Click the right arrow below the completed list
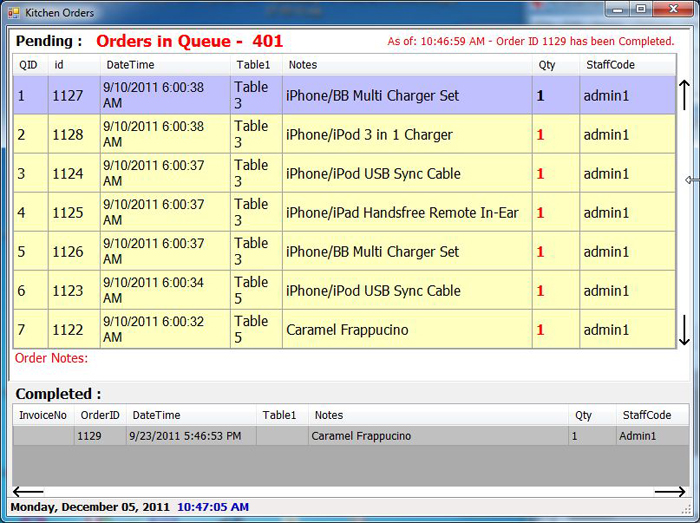This screenshot has height=523, width=700. click(670, 492)
